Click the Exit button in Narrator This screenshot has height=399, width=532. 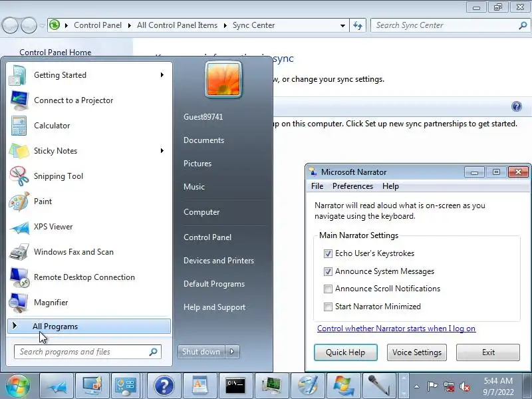pyautogui.click(x=488, y=352)
